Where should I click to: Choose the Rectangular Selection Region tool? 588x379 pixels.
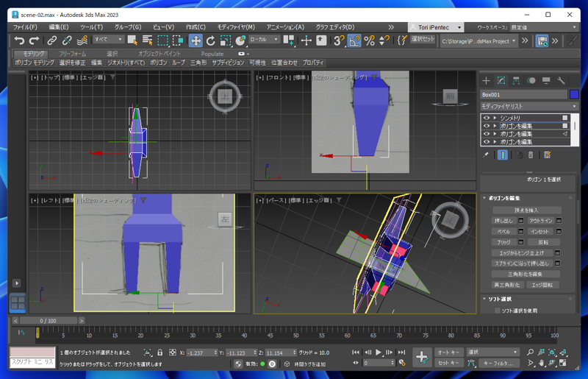(x=162, y=40)
